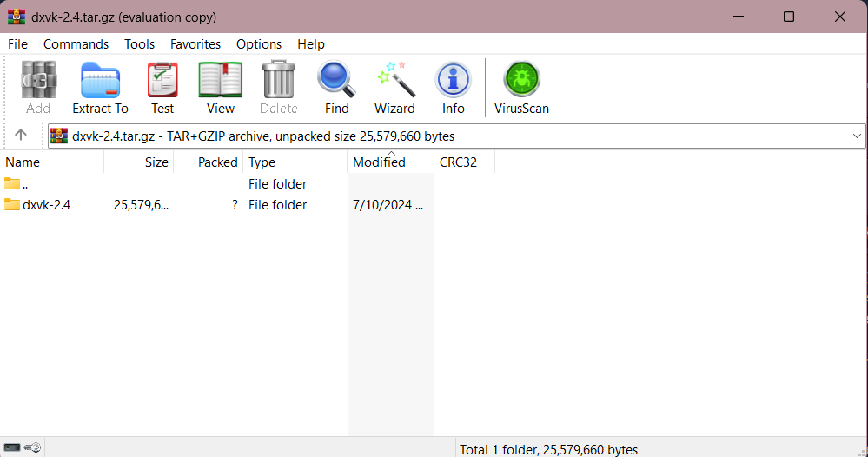This screenshot has width=868, height=457.
Task: Launch the Wizard wand tool
Action: (x=394, y=88)
